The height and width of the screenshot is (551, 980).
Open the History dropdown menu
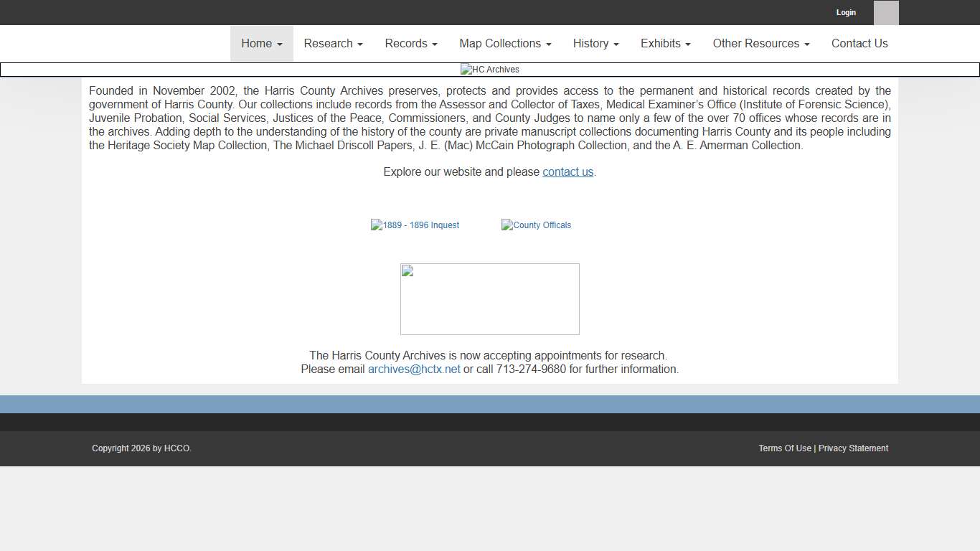pos(595,44)
